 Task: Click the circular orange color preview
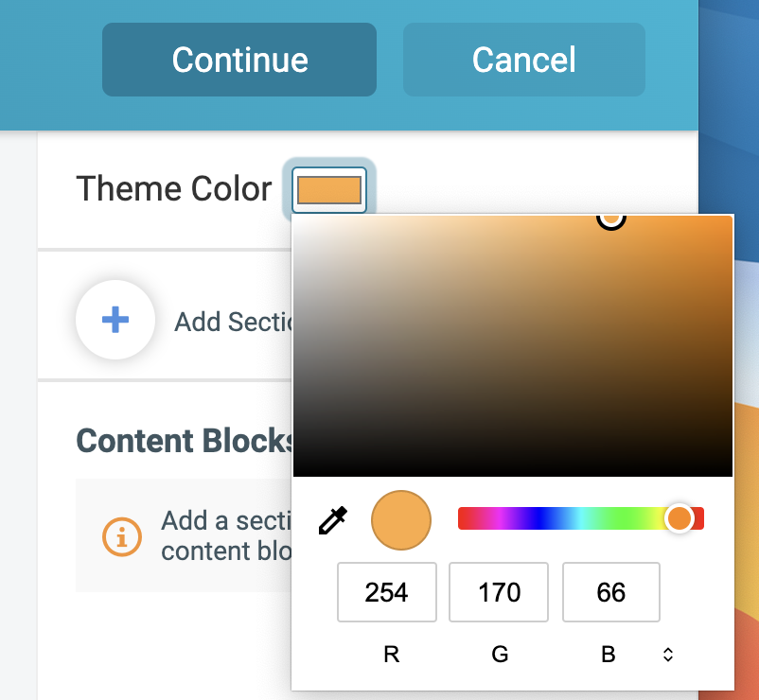(x=401, y=520)
